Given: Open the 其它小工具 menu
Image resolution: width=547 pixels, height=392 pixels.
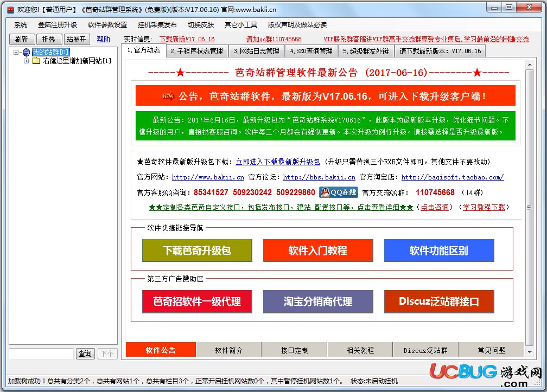Looking at the screenshot, I should [241, 25].
